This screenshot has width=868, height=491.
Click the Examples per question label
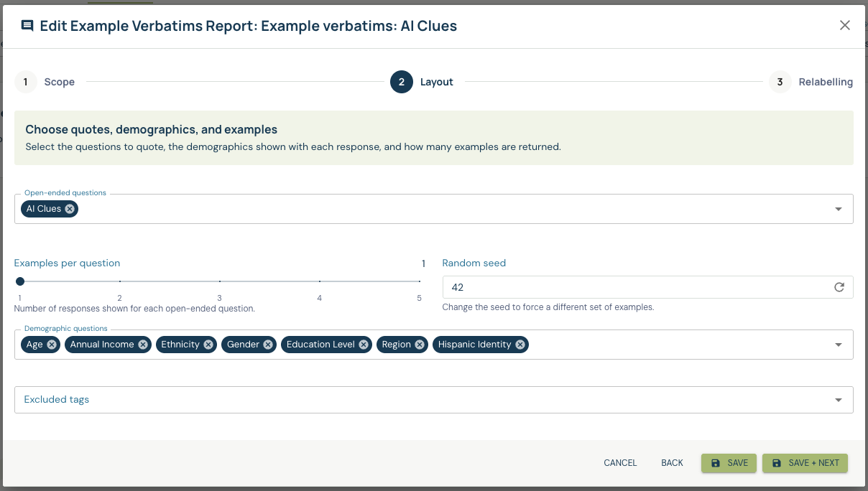coord(68,263)
